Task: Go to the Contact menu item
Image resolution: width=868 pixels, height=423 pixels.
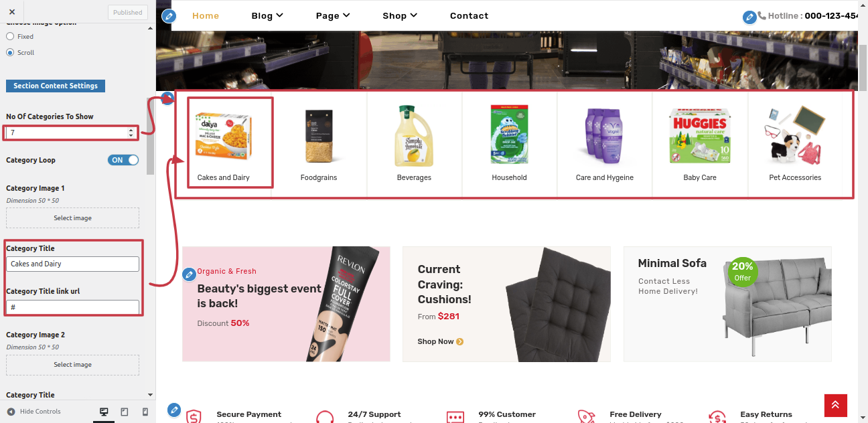Action: 469,15
